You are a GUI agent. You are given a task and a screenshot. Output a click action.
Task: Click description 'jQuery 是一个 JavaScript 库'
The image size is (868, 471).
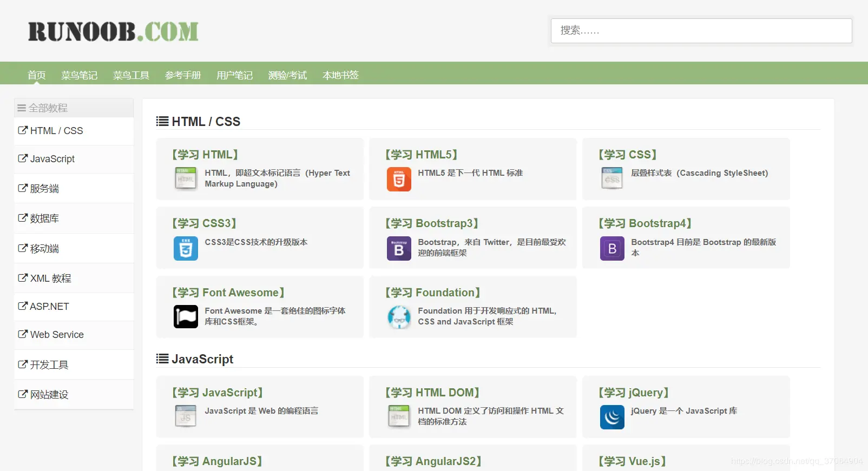(684, 411)
